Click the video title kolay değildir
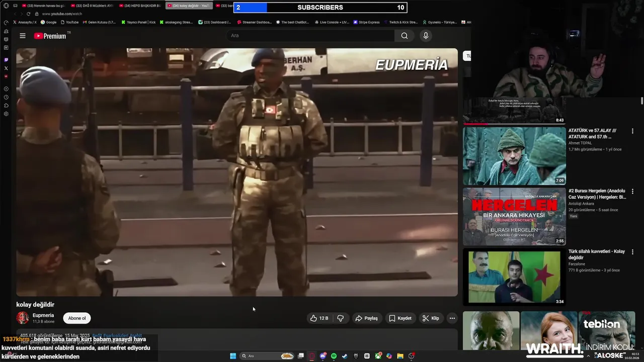Image resolution: width=644 pixels, height=362 pixels. [35, 305]
